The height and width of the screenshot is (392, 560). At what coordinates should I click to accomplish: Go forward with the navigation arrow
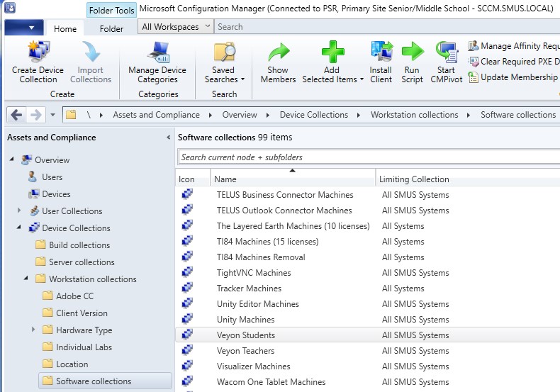pos(35,115)
